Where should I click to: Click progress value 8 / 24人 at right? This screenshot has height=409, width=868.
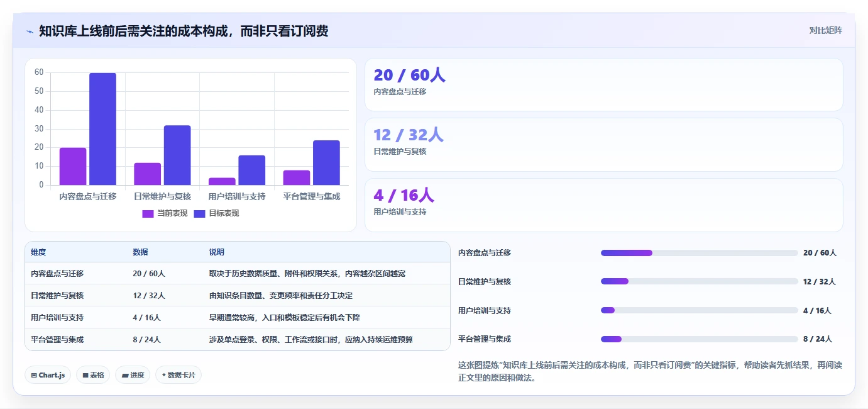pos(818,339)
